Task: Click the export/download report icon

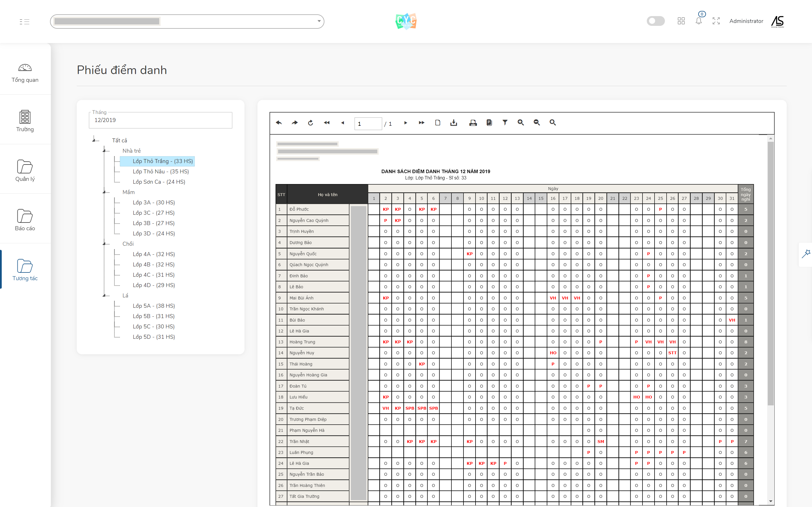Action: click(x=454, y=123)
